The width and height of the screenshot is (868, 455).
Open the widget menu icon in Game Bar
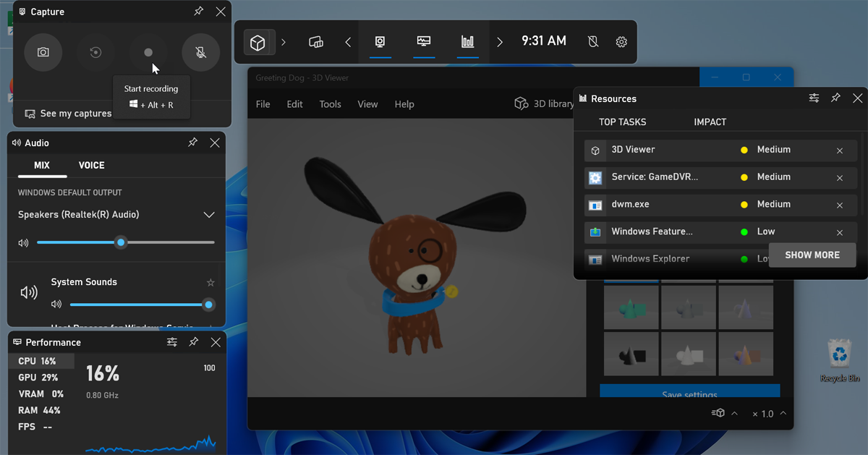(x=258, y=42)
